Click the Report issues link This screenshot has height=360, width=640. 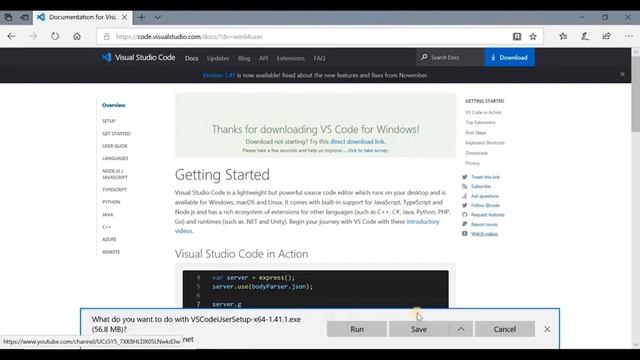coord(484,224)
